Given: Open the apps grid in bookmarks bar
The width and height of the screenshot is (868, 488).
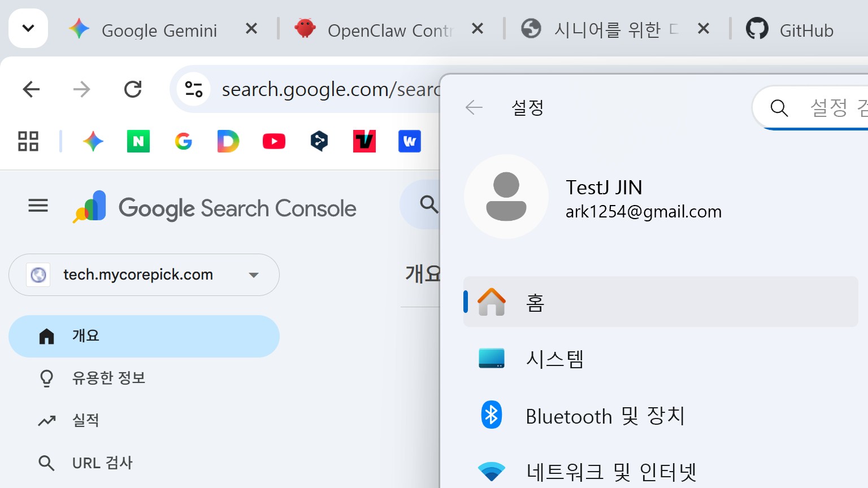Looking at the screenshot, I should [x=28, y=141].
